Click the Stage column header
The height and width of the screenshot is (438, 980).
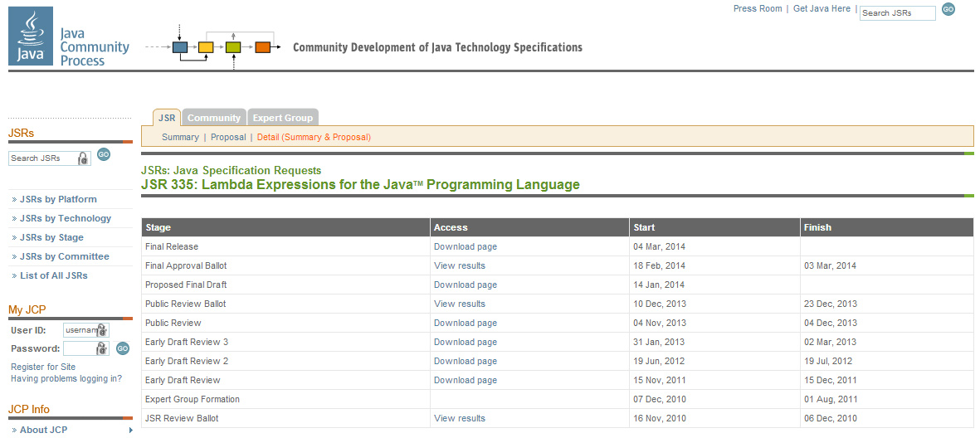(x=285, y=227)
